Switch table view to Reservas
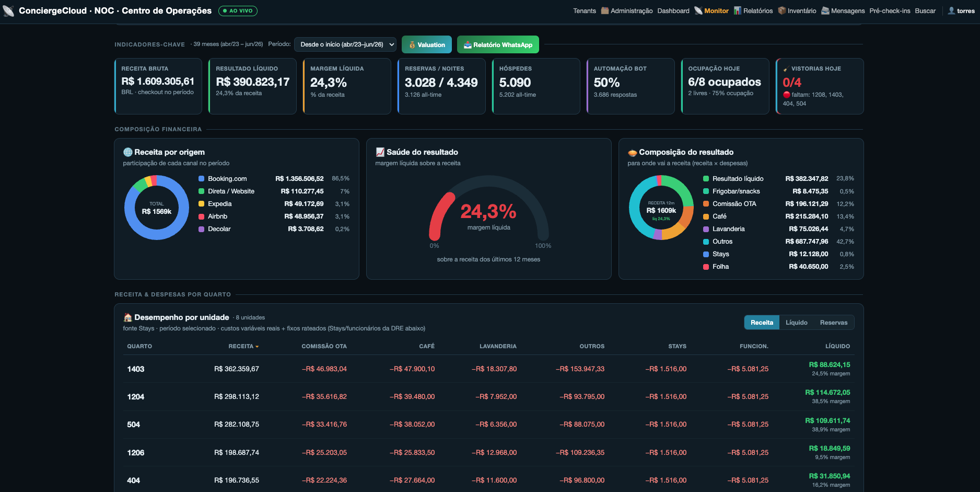The width and height of the screenshot is (980, 492). (833, 323)
